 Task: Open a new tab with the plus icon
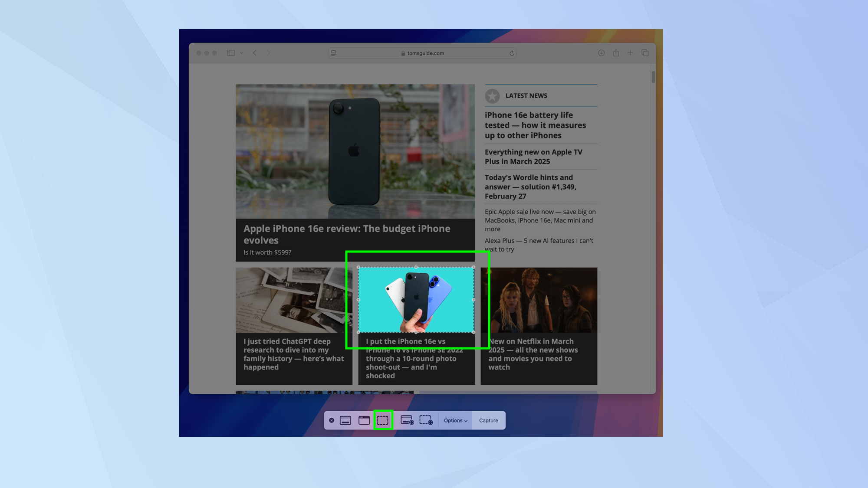631,52
